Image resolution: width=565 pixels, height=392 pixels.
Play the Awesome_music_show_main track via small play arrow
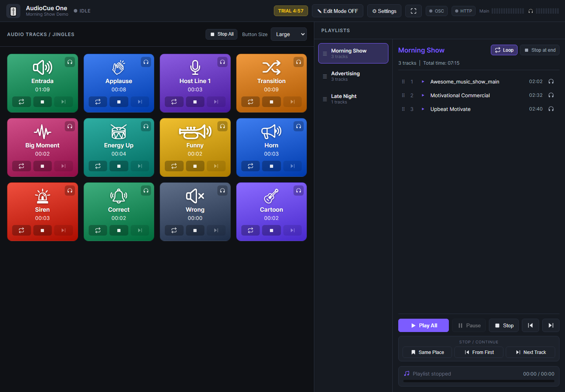423,82
